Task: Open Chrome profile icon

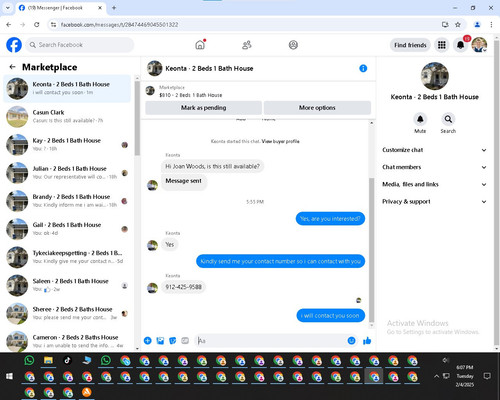Action: pos(477,25)
